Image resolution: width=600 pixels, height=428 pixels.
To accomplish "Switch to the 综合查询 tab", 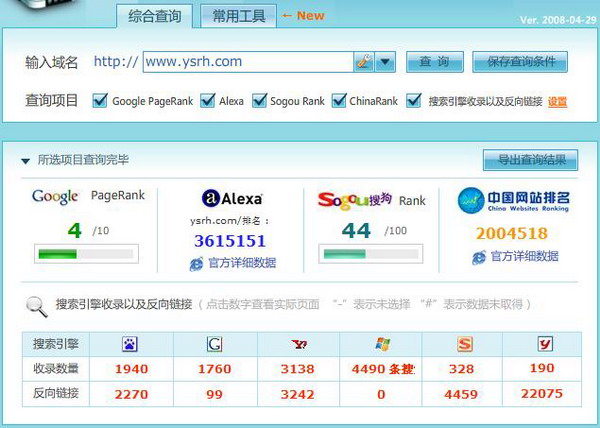I will 155,16.
